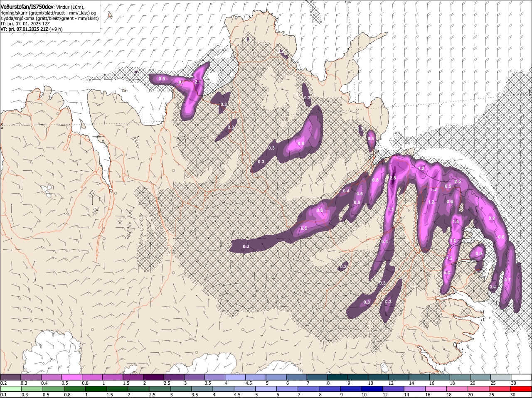Screen dimensions: 532x398
Task: Pick the lower legend pink swatch labeled 18
Action: click(x=458, y=389)
